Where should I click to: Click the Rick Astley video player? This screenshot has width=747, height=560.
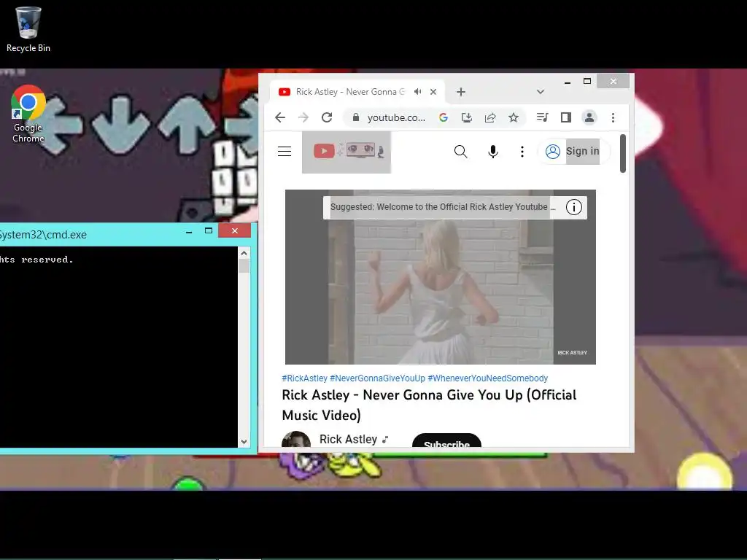click(440, 276)
